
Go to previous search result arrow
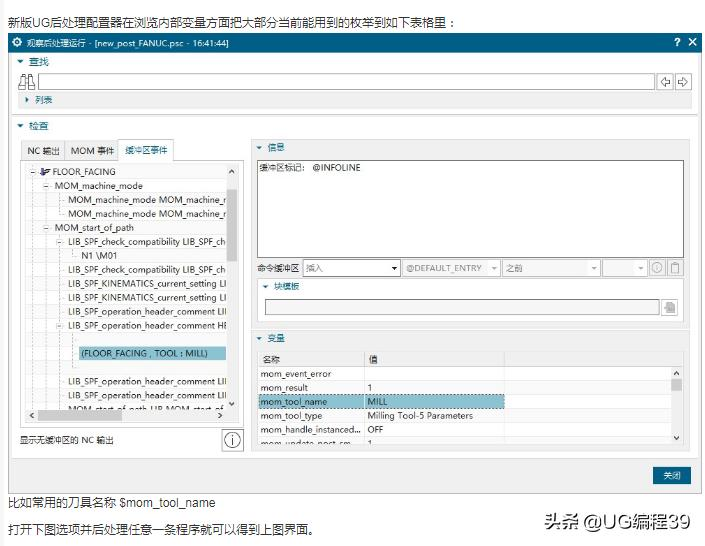pyautogui.click(x=665, y=82)
